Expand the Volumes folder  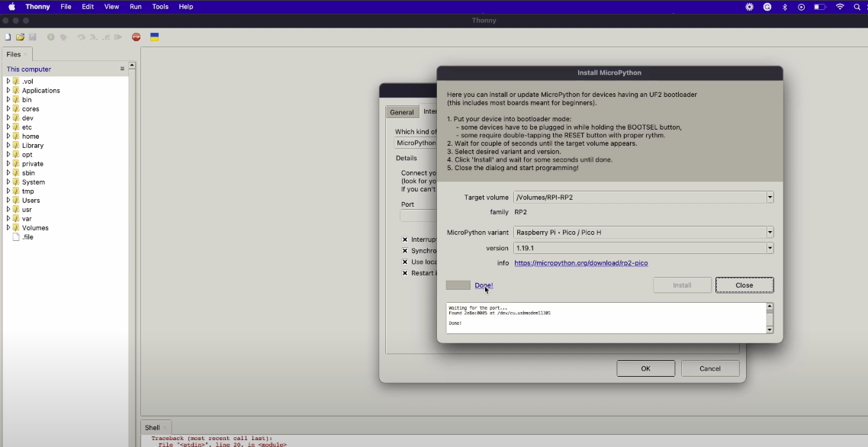point(8,227)
